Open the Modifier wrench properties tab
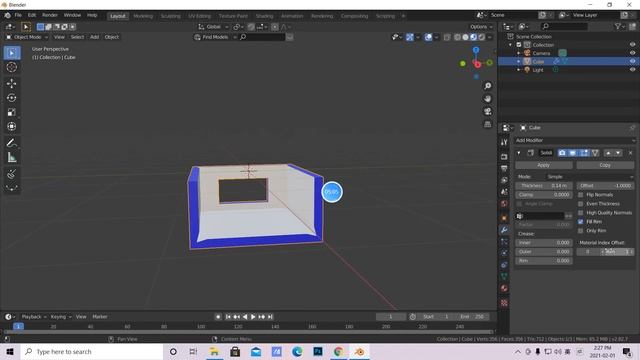The image size is (640, 360). [x=504, y=230]
